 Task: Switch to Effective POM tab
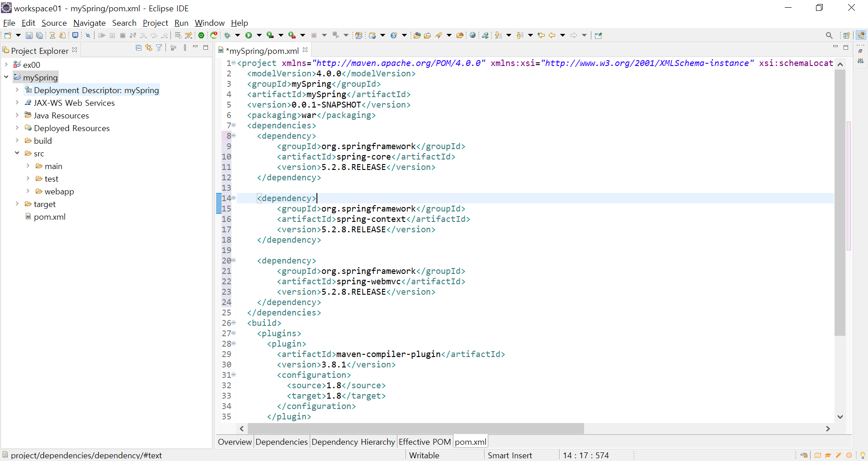(425, 442)
